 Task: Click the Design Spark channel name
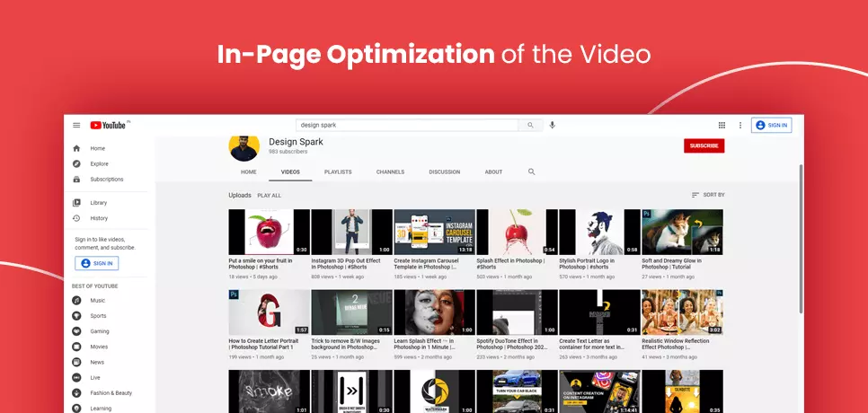[296, 142]
